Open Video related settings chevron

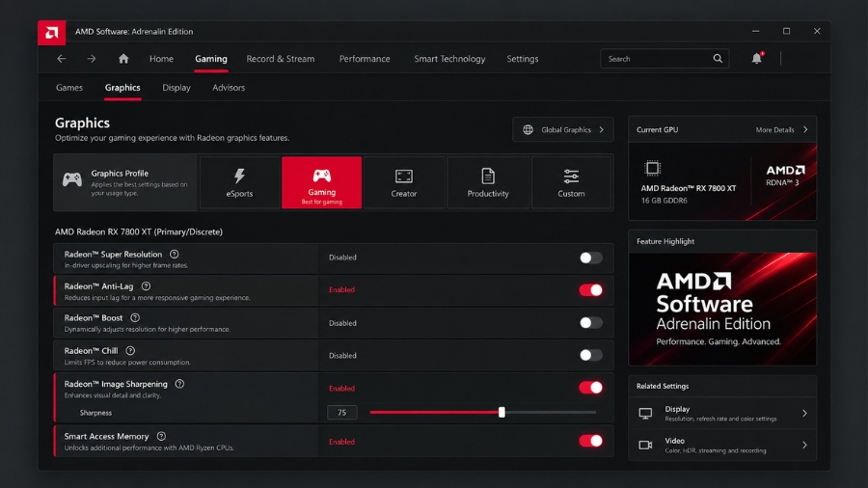(x=805, y=445)
